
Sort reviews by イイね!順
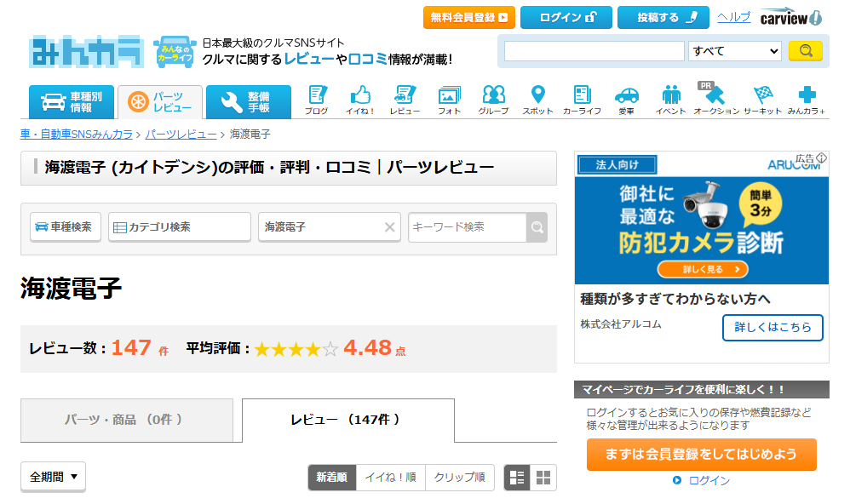390,478
